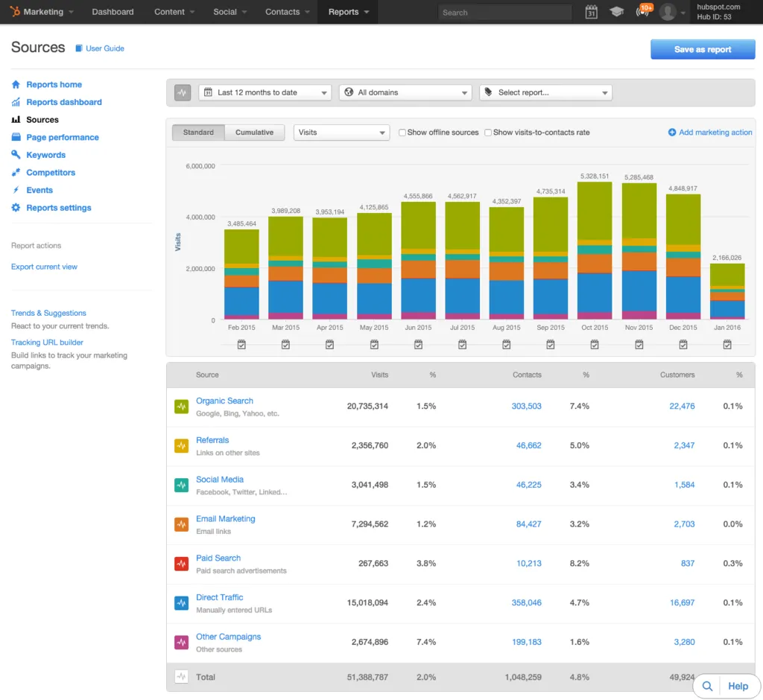Screen dimensions: 763x700
Task: Toggle the Social Media teal series icon
Action: tap(182, 485)
